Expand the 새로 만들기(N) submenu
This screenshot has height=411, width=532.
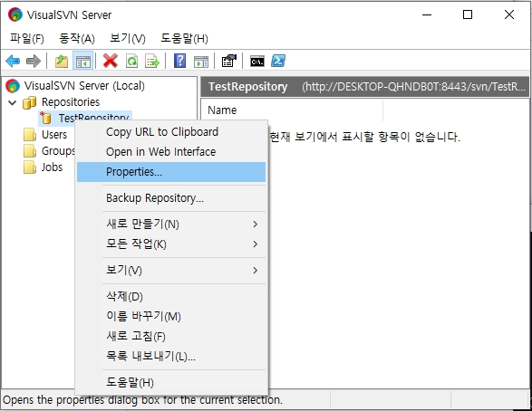point(171,225)
